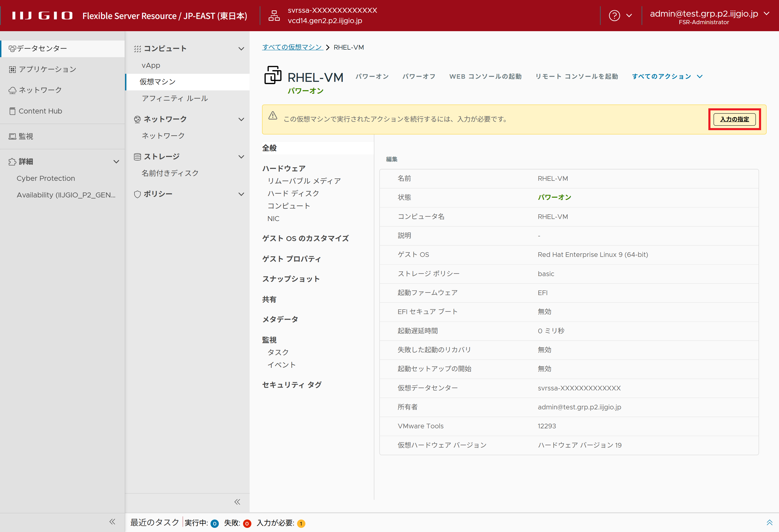Collapse the left main sidebar
Viewport: 779px width, 532px height.
click(112, 522)
